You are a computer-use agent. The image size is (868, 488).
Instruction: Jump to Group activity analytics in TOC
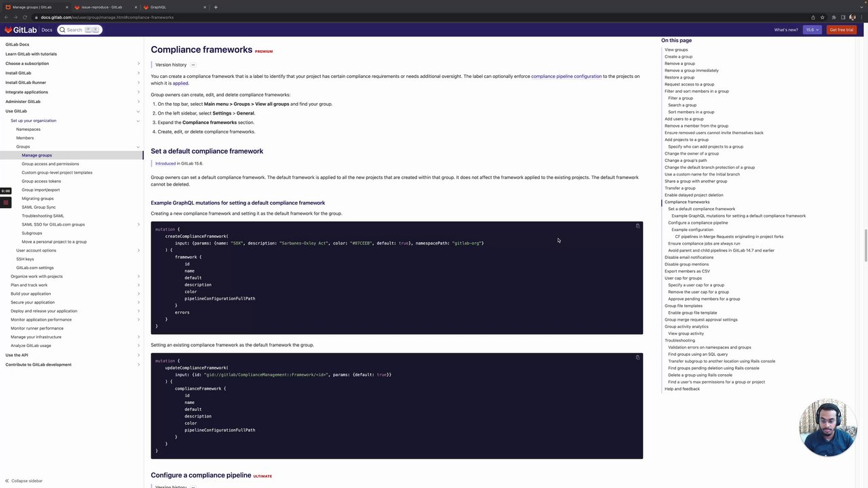pyautogui.click(x=686, y=327)
